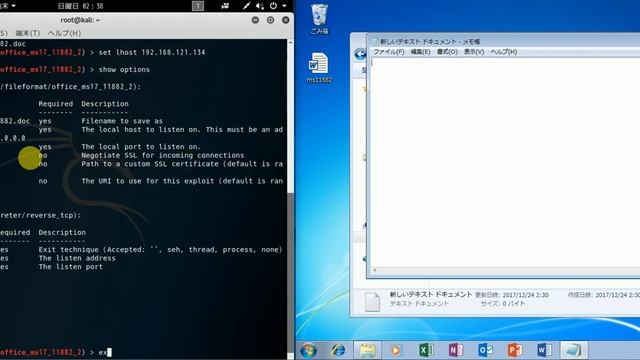The width and height of the screenshot is (640, 360).
Task: Click the users icon in Kali top bar
Action: (225, 6)
